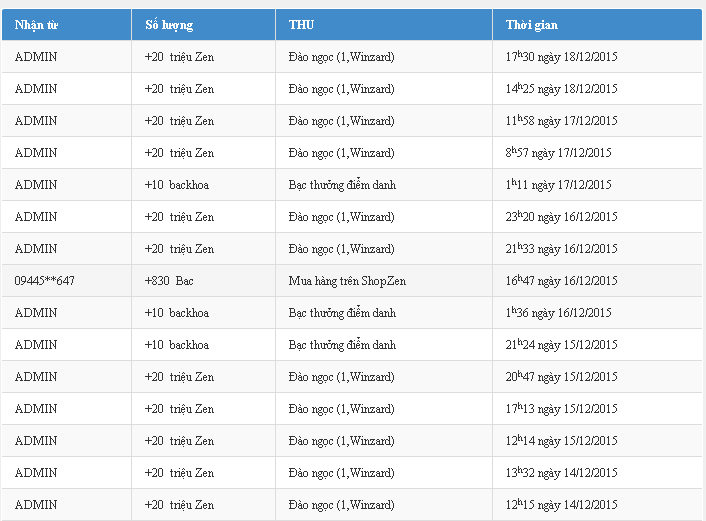Click 'Mua hàng trên ShopZen' entry
Screen dimensions: 706x521
(347, 281)
